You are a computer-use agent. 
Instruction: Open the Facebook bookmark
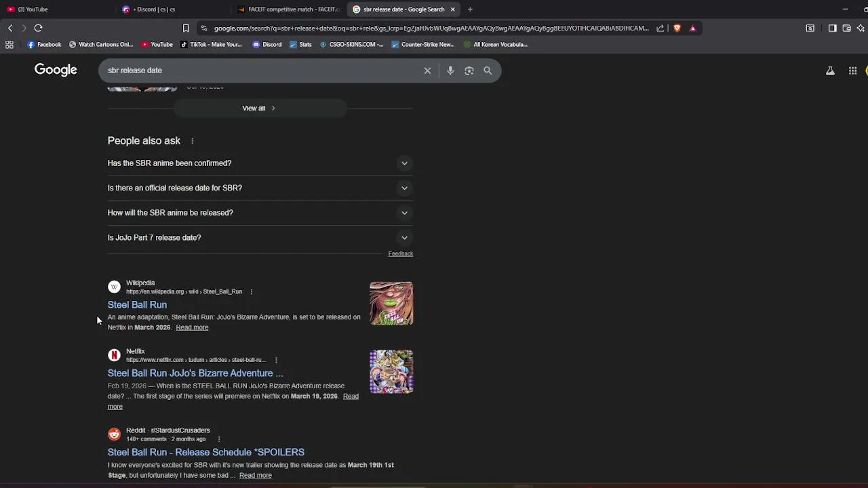(44, 45)
